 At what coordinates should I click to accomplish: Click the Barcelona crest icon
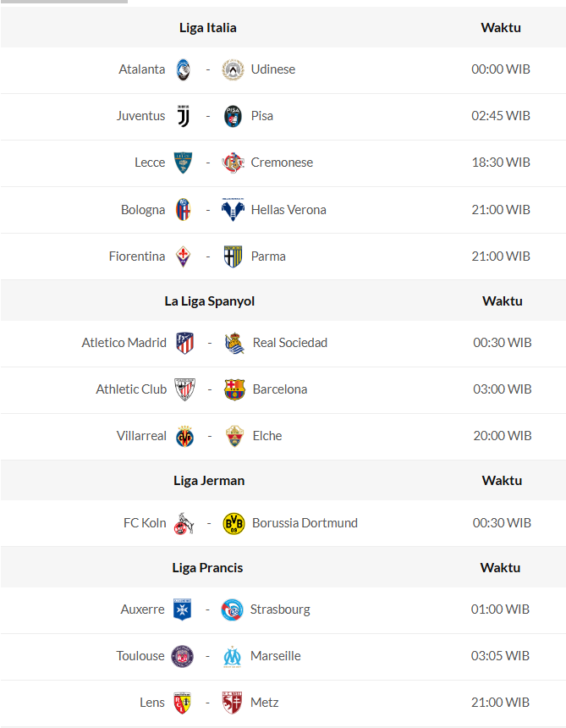pos(234,389)
